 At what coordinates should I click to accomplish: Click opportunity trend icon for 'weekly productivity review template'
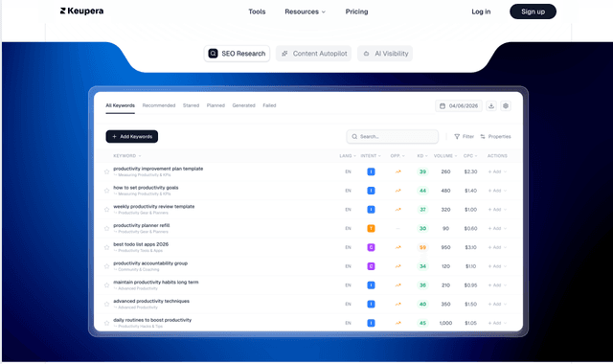(398, 210)
